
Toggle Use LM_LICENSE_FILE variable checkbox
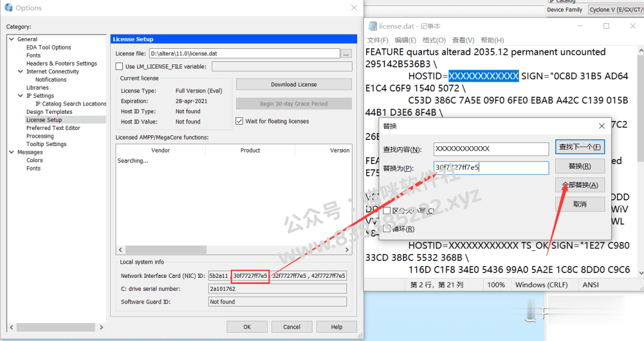pyautogui.click(x=119, y=66)
